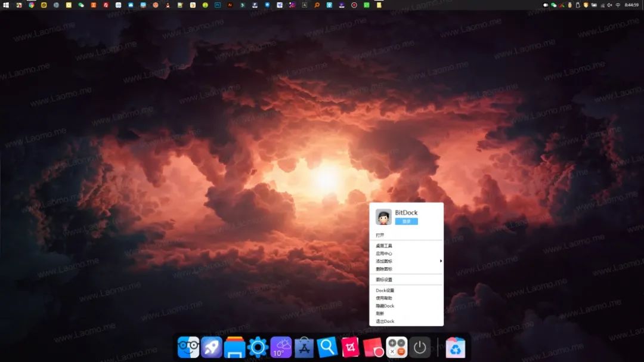Open the calculator icon on the dock
644x362 pixels.
pyautogui.click(x=396, y=346)
